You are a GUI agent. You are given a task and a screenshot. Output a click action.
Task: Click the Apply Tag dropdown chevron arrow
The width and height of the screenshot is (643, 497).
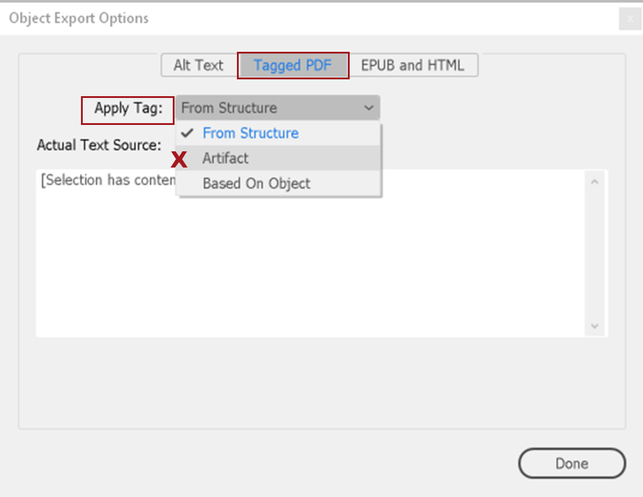pos(369,108)
